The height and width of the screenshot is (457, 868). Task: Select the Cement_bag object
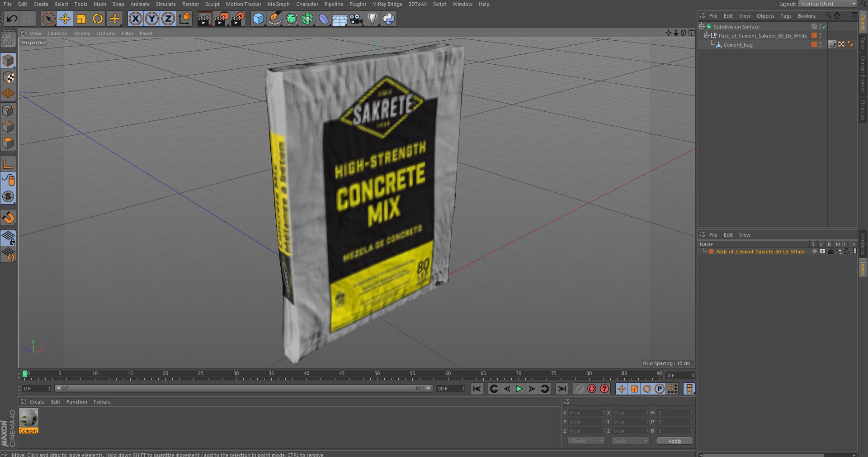coord(738,45)
